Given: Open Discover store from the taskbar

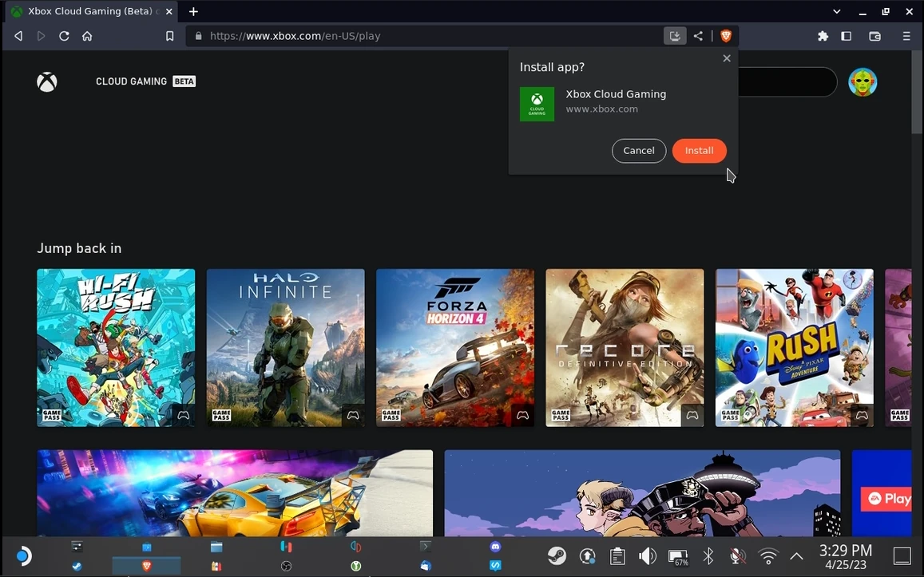Looking at the screenshot, I should [x=147, y=547].
